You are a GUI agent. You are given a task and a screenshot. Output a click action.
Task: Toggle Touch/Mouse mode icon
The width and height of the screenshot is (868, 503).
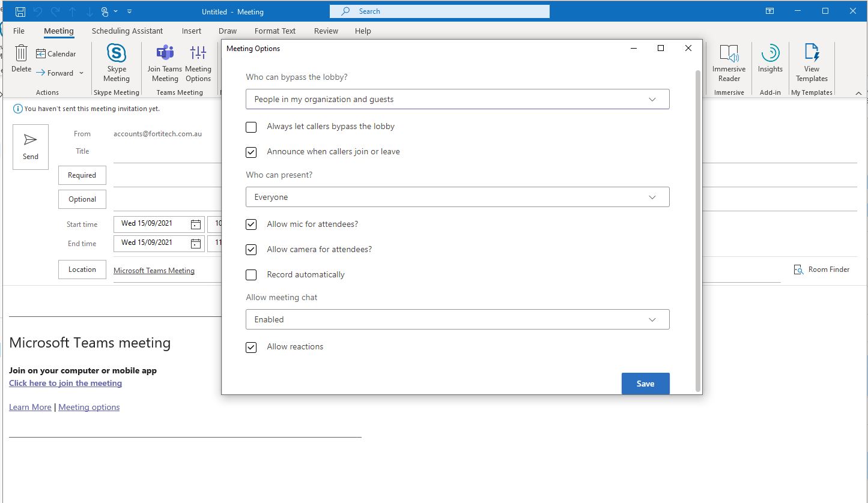click(105, 11)
